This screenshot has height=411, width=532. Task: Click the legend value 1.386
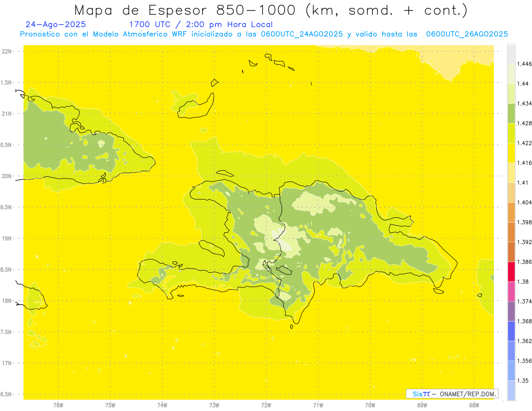[x=524, y=262]
